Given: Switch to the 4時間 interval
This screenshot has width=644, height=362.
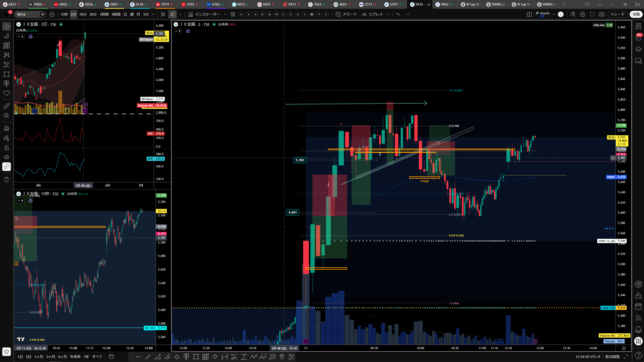Looking at the screenshot, I should click(x=116, y=14).
